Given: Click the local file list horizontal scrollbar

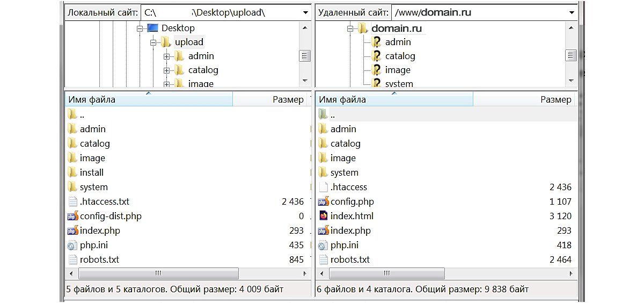Looking at the screenshot, I should point(158,273).
